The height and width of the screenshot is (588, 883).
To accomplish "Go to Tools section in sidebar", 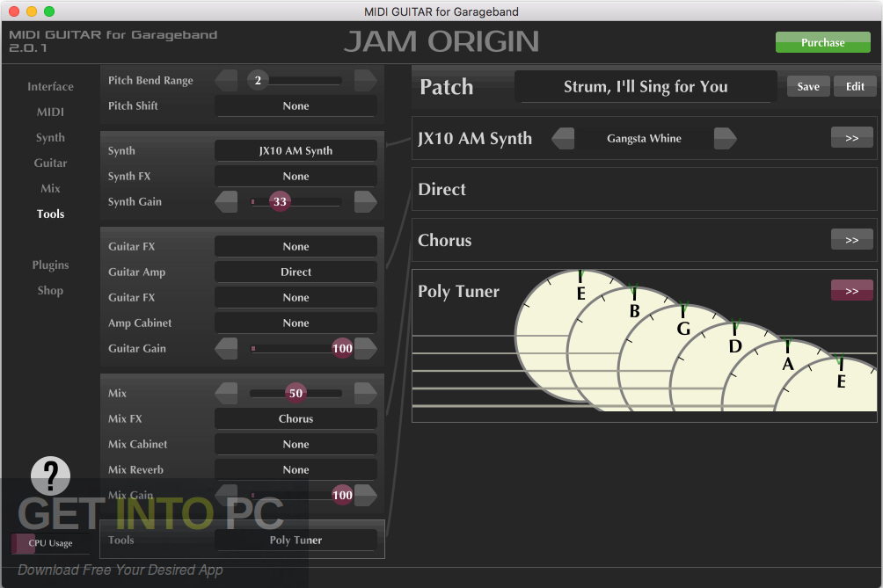I will pyautogui.click(x=51, y=214).
